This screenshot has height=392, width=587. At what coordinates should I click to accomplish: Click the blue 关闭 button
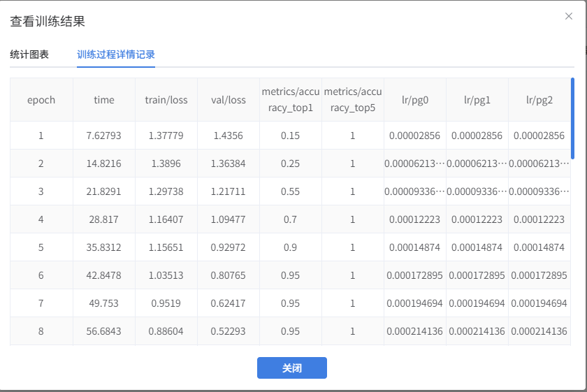pyautogui.click(x=291, y=368)
